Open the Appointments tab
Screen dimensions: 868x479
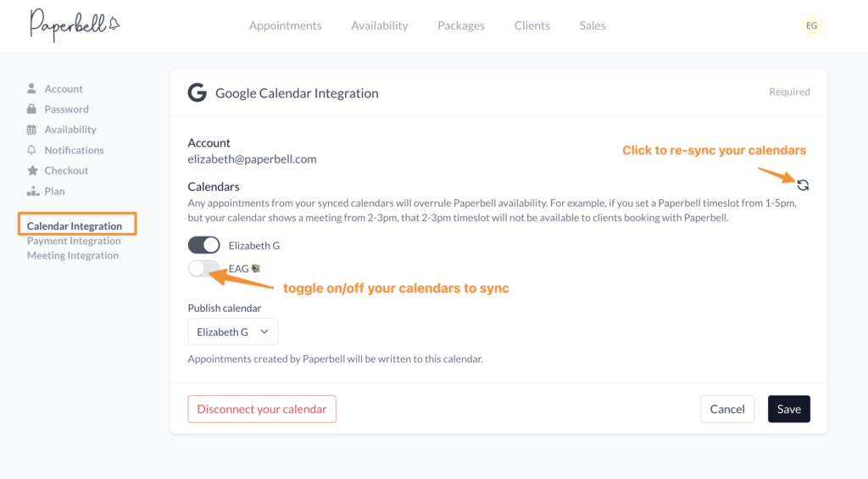pyautogui.click(x=285, y=25)
